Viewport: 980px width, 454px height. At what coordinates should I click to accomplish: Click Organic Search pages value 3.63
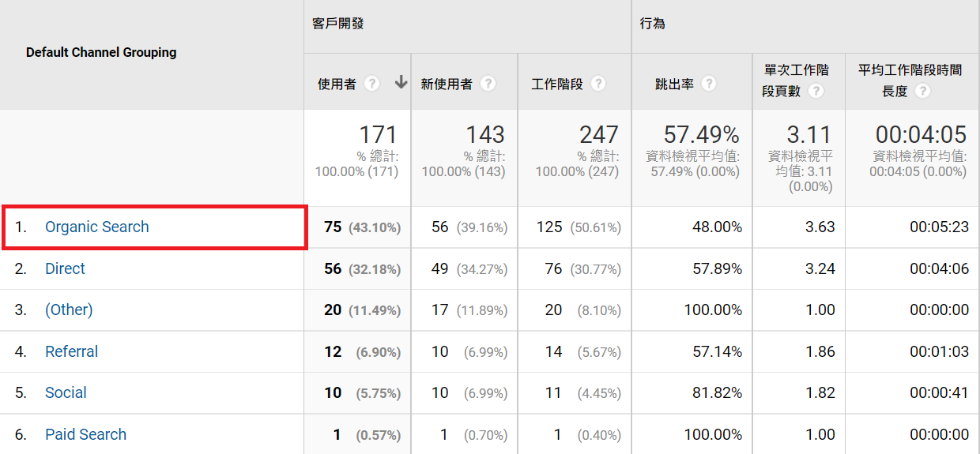820,227
